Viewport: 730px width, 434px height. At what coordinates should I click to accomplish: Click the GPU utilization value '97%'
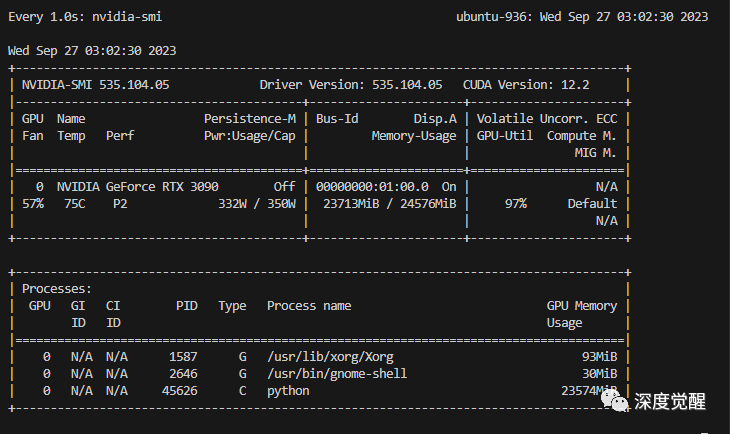tap(515, 204)
